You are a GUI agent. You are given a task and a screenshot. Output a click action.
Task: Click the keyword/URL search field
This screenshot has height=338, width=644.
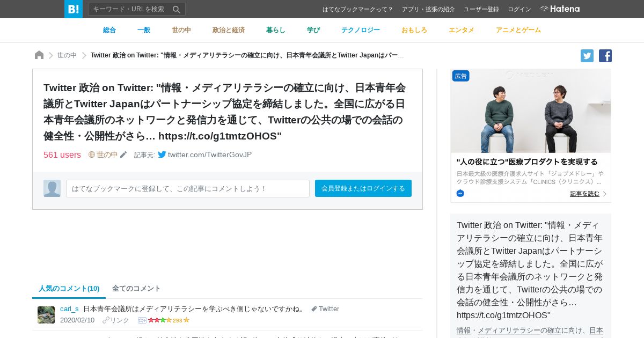point(129,9)
